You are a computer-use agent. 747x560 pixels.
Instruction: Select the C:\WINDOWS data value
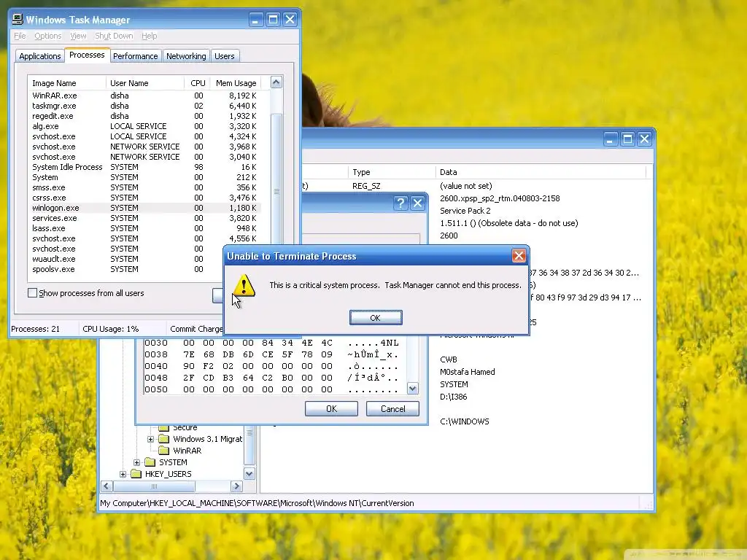tap(465, 421)
